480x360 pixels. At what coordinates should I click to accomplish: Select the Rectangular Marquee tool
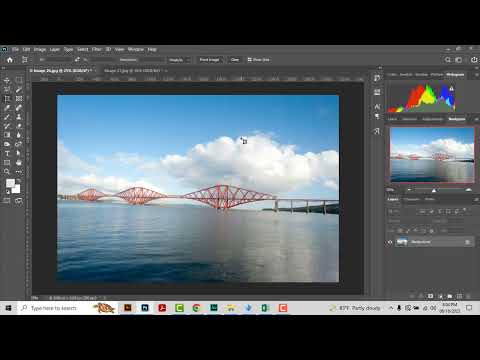pos(19,80)
